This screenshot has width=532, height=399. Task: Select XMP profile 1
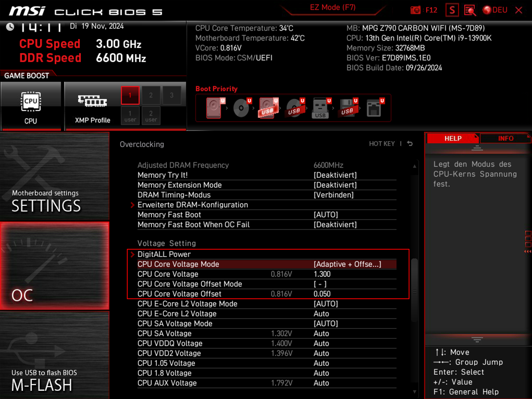[130, 95]
